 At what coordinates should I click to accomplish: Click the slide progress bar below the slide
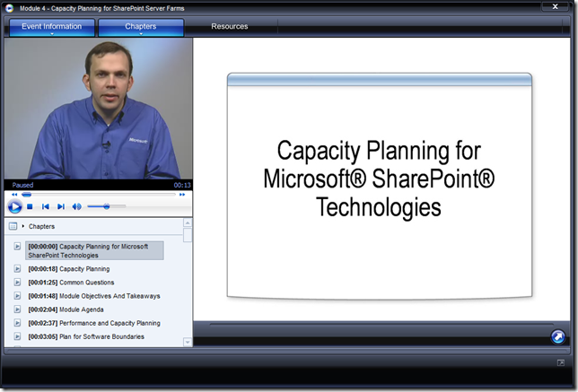click(x=381, y=325)
